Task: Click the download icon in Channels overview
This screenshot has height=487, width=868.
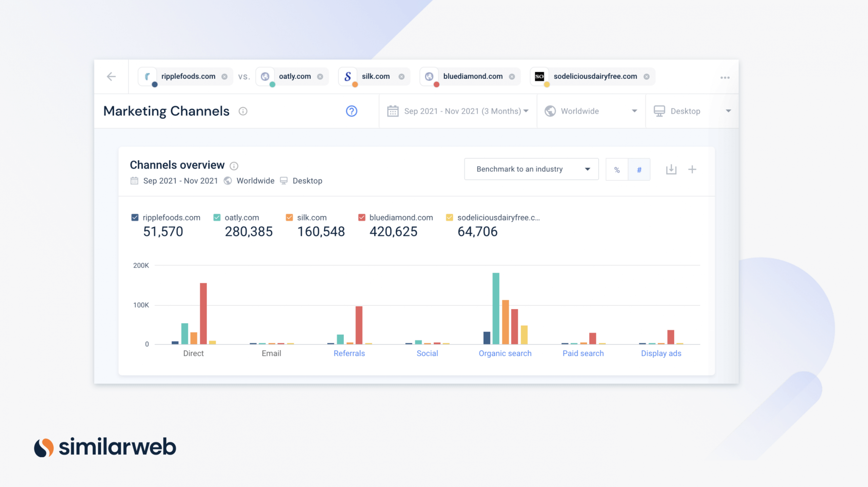Action: click(671, 169)
